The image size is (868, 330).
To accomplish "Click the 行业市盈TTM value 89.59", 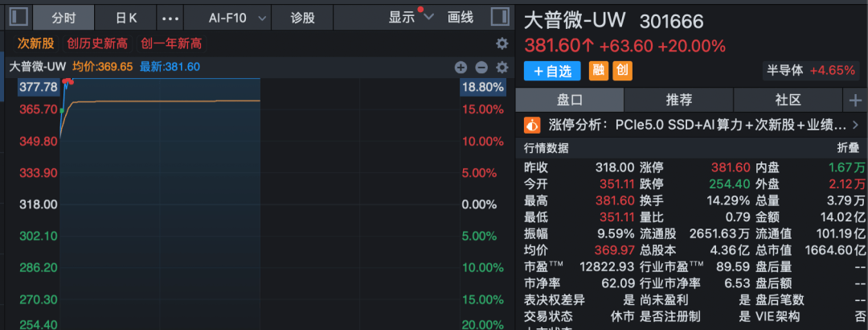I will point(732,266).
